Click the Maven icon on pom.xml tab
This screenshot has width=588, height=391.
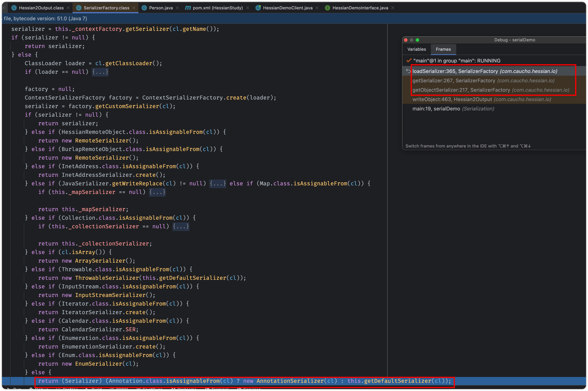coord(188,8)
